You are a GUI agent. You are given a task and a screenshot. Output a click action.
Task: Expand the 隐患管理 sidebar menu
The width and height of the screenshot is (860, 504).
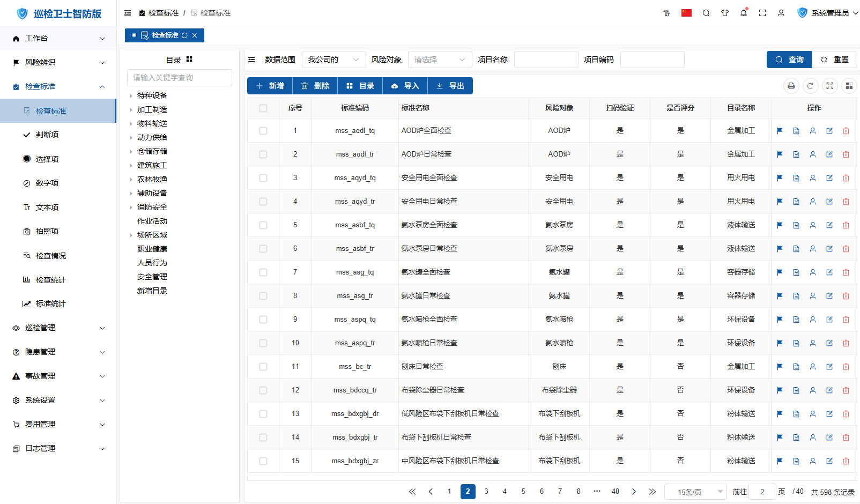pyautogui.click(x=58, y=352)
